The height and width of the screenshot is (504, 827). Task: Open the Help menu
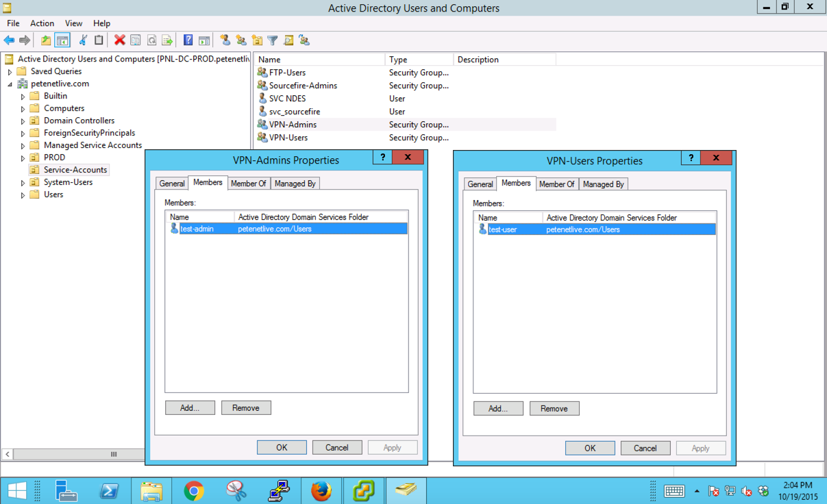click(x=101, y=23)
